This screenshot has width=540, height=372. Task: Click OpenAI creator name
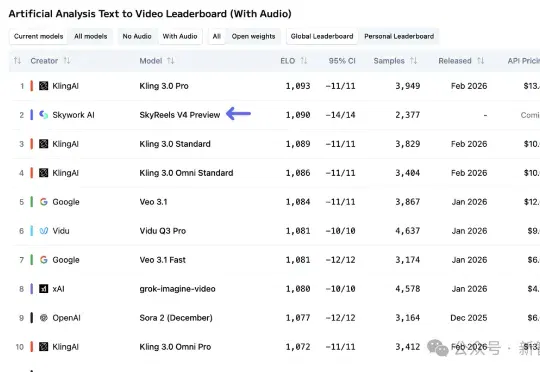click(x=66, y=318)
